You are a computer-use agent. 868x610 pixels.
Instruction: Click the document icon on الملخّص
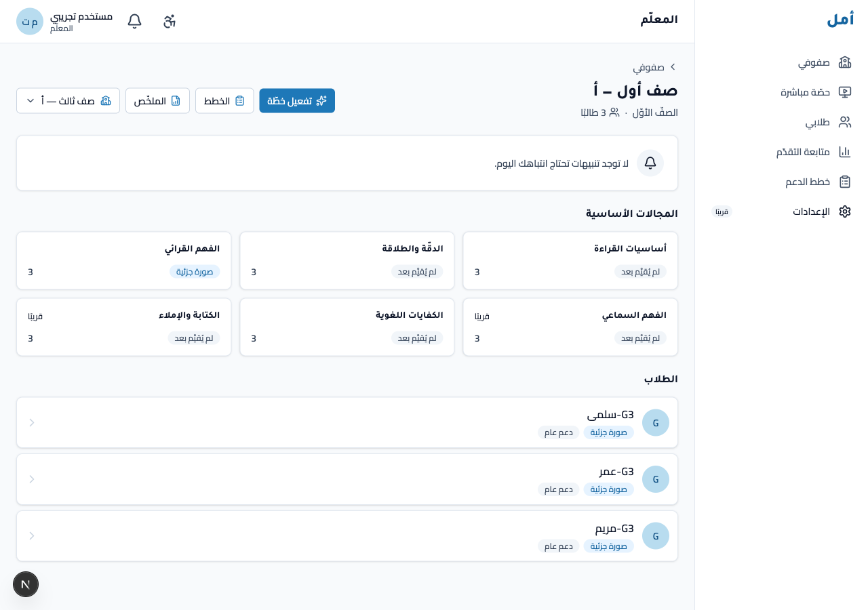(176, 100)
